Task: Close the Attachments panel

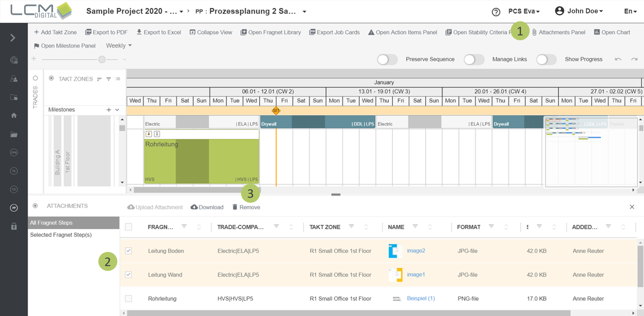Action: point(632,207)
